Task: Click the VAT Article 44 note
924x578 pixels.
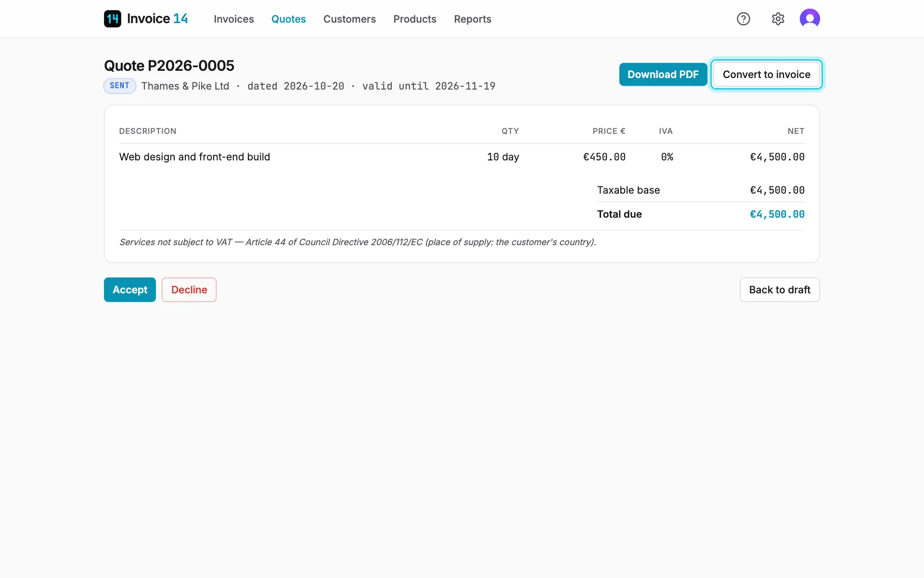Action: [x=358, y=242]
